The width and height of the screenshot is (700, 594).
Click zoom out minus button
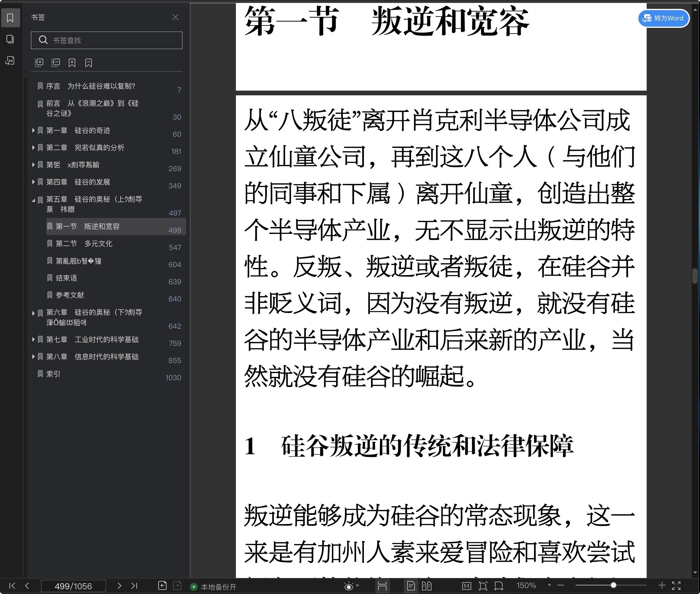(x=561, y=586)
